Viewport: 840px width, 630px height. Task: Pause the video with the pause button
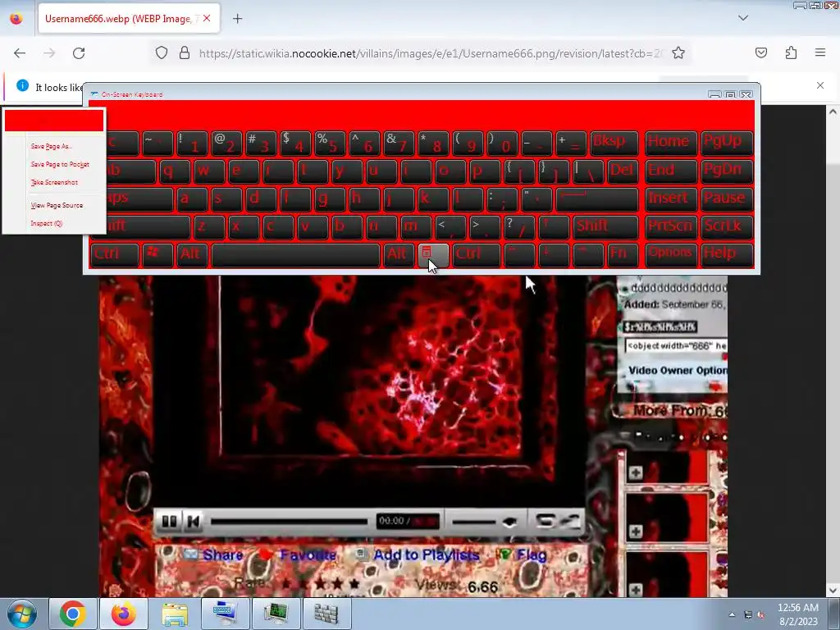(169, 521)
